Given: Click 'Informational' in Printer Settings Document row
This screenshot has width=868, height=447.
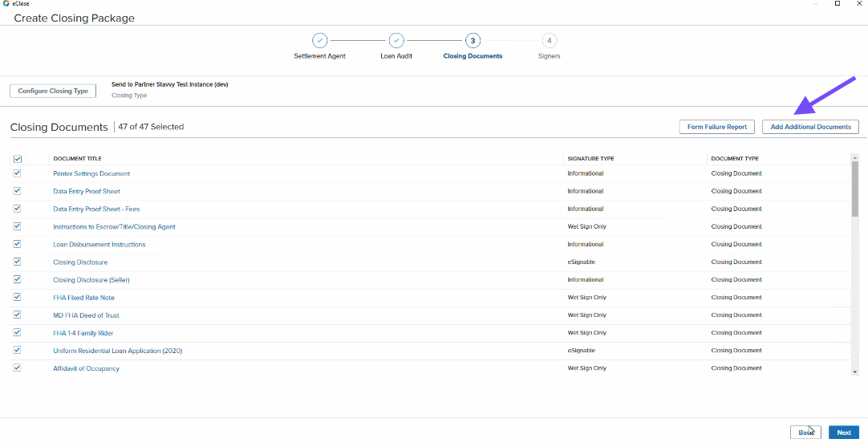Looking at the screenshot, I should [x=585, y=173].
